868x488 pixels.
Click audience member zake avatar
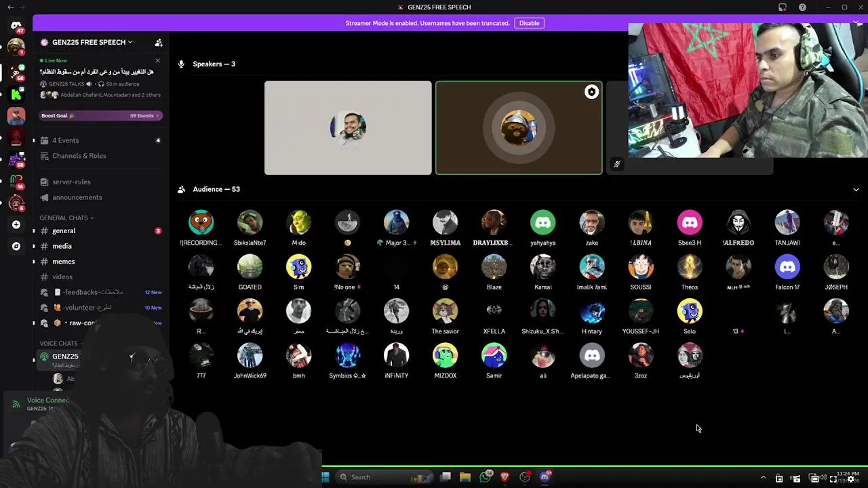click(592, 222)
